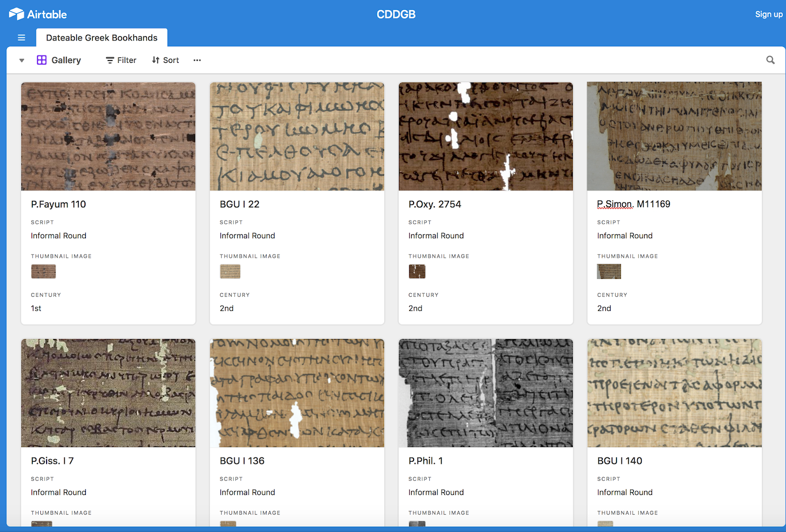This screenshot has height=532, width=786.
Task: Click the Gallery view grid icon
Action: coord(42,60)
